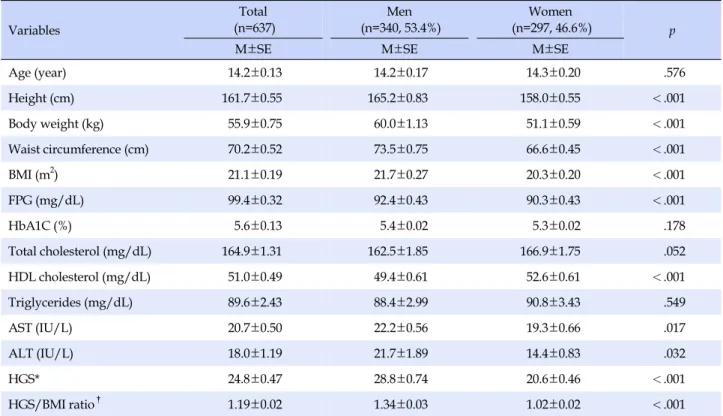Click the 'Age (year)' row label
Screen dimensions: 723x416
click(37, 73)
